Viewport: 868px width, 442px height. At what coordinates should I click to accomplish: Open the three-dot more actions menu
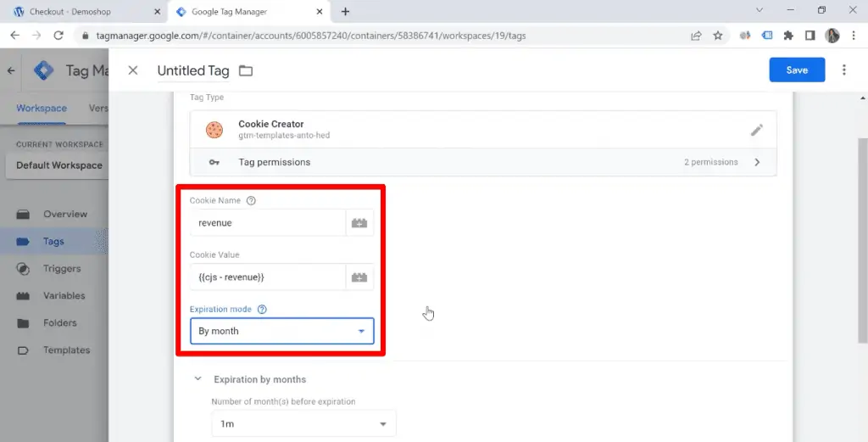click(844, 70)
